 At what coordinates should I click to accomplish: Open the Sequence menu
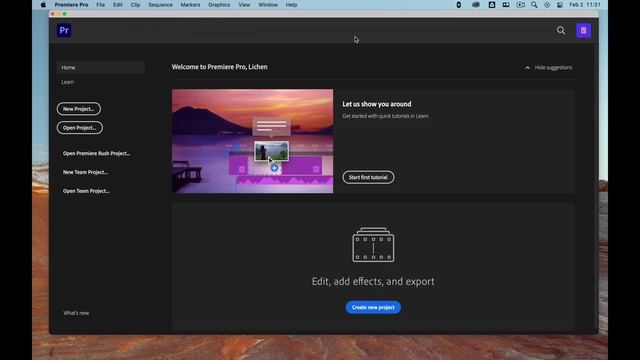pos(160,5)
